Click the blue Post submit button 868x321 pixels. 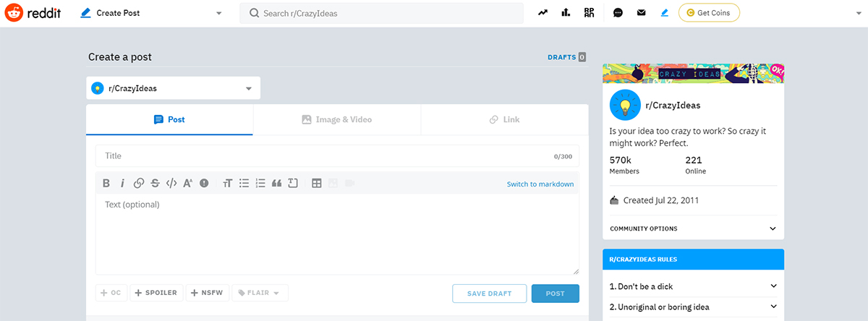tap(556, 294)
